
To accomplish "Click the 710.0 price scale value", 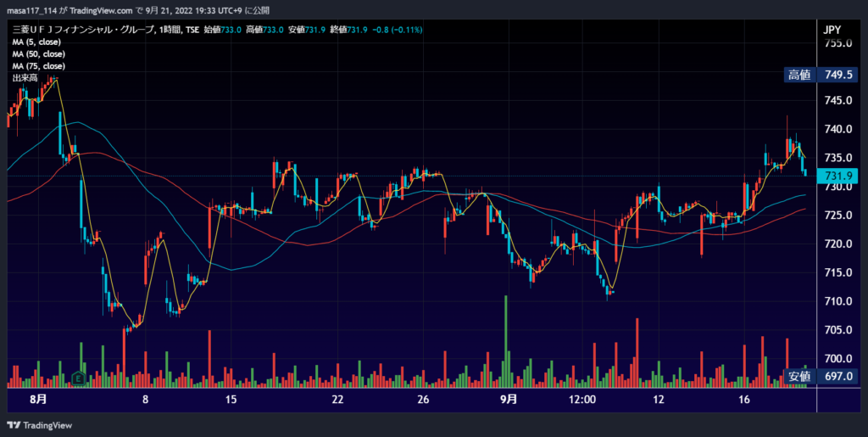I will (x=837, y=301).
